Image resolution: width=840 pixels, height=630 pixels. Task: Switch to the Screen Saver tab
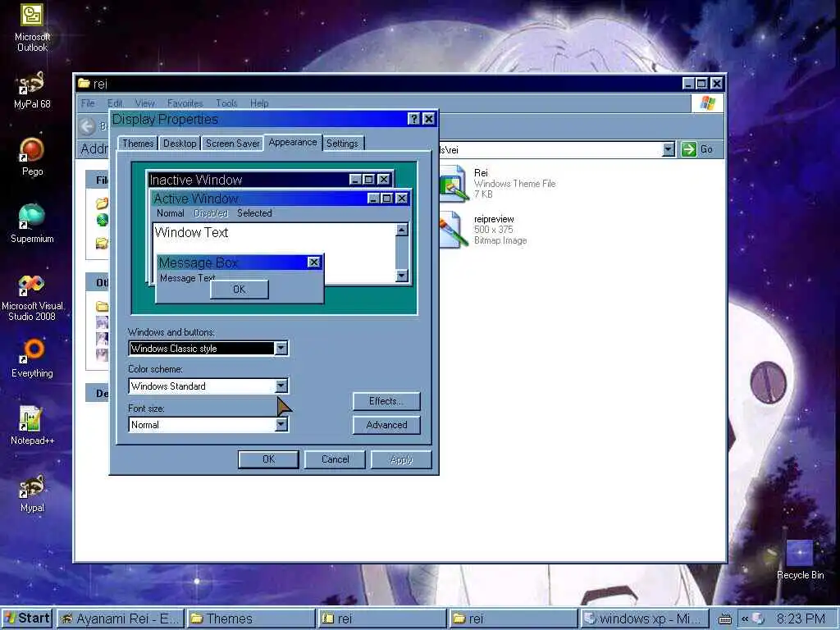pyautogui.click(x=232, y=144)
